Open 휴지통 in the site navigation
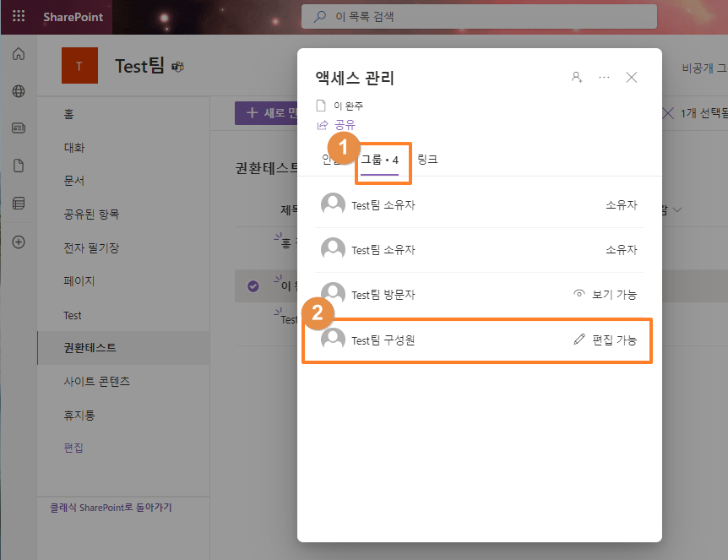The width and height of the screenshot is (728, 560). [79, 415]
